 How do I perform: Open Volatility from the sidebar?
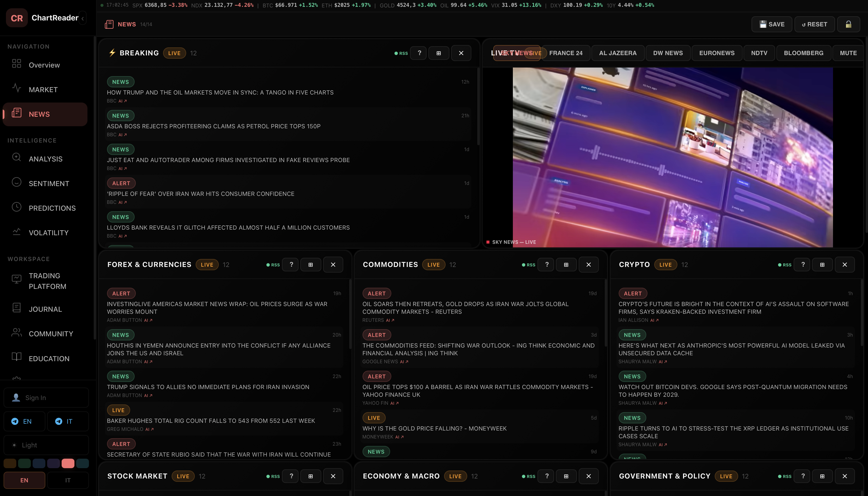(x=48, y=233)
